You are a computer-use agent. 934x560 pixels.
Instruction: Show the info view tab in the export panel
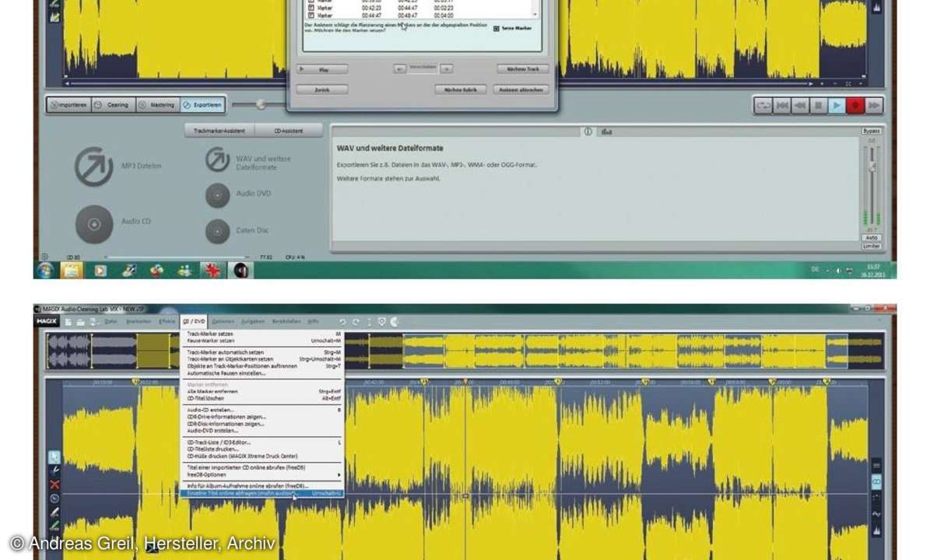point(588,131)
